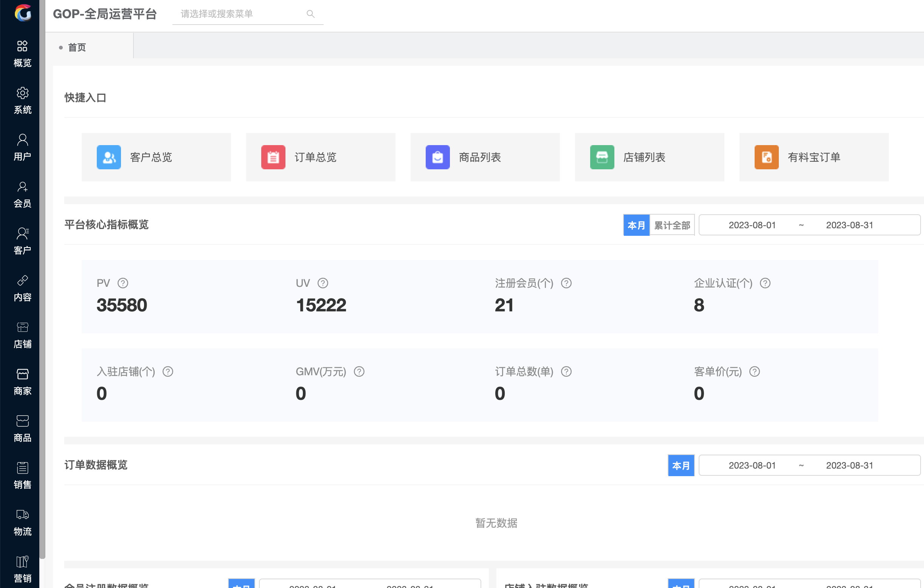Click the search magnifier icon
924x588 pixels.
(x=310, y=14)
